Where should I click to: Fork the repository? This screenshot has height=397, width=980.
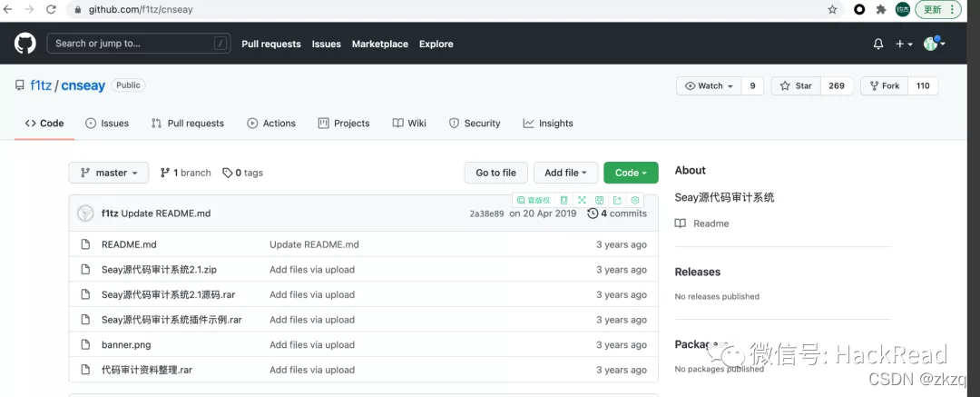884,85
